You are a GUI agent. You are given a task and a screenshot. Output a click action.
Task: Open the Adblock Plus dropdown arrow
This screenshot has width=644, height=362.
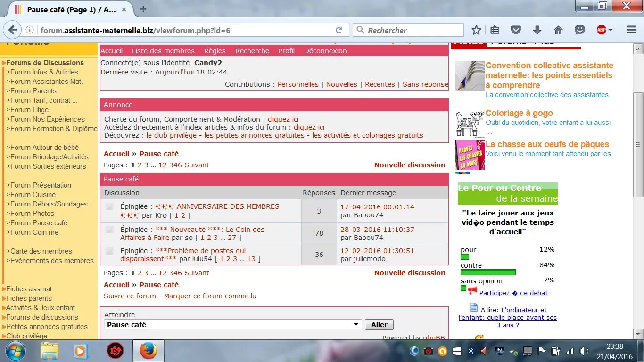pyautogui.click(x=611, y=30)
